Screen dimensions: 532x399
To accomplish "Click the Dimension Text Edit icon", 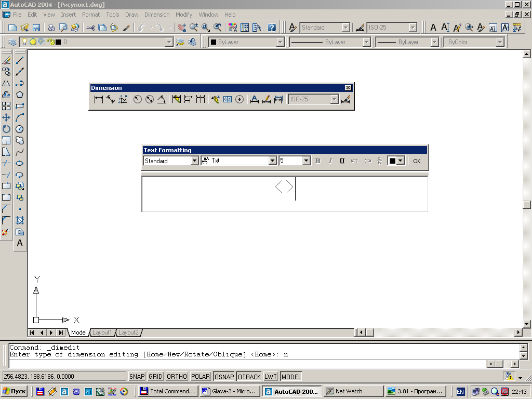I will (x=267, y=99).
